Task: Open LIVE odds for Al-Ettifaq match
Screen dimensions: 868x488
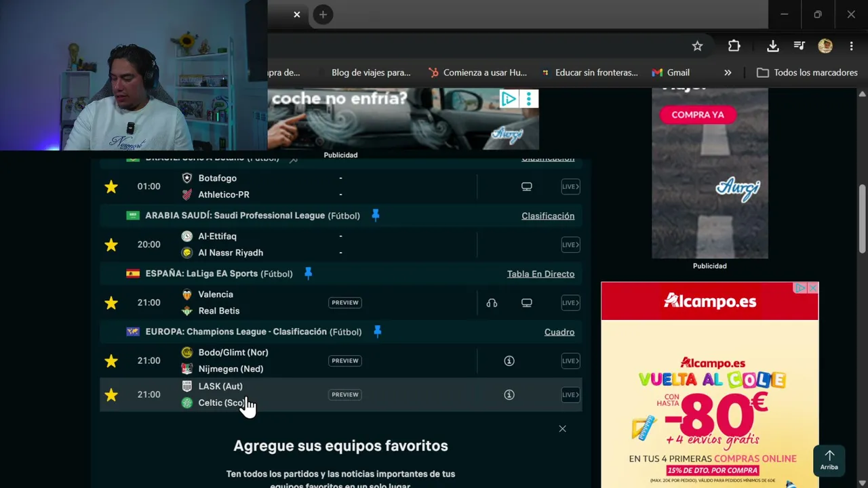Action: (x=570, y=245)
